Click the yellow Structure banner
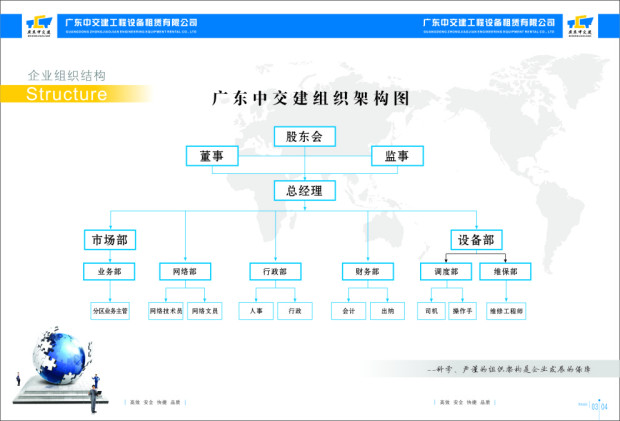The width and height of the screenshot is (620, 421). pos(75,94)
